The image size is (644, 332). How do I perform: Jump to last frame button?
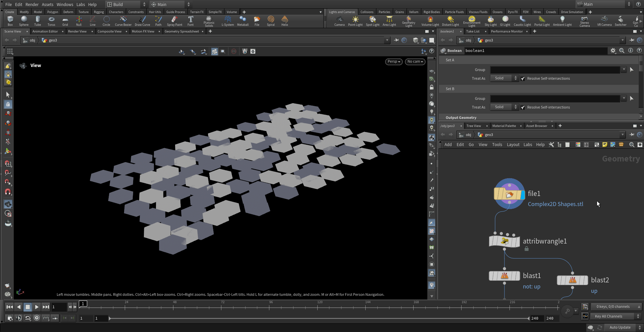point(46,307)
